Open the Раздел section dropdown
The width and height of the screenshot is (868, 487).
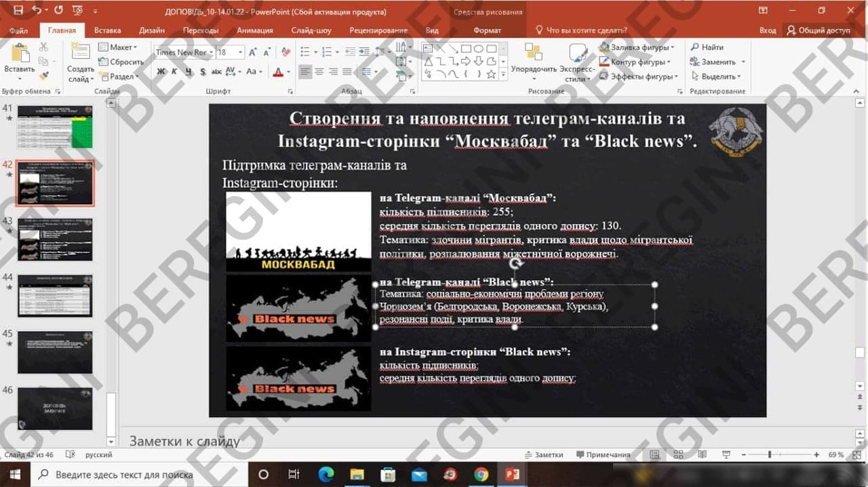coord(119,77)
